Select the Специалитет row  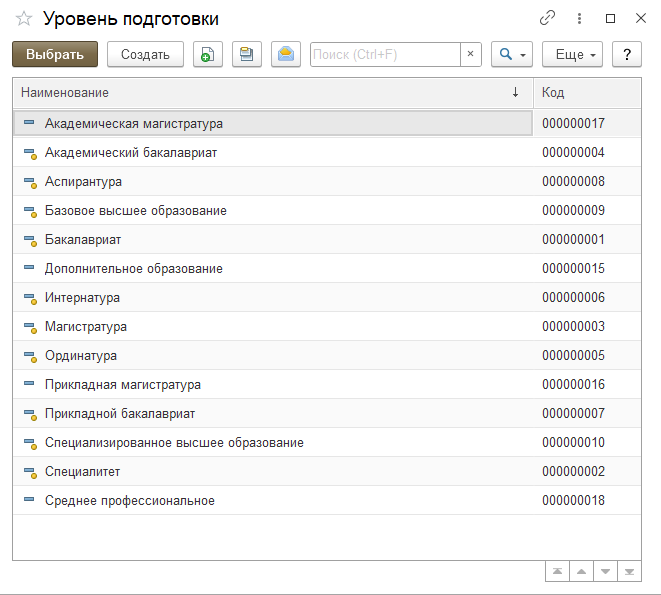(327, 471)
